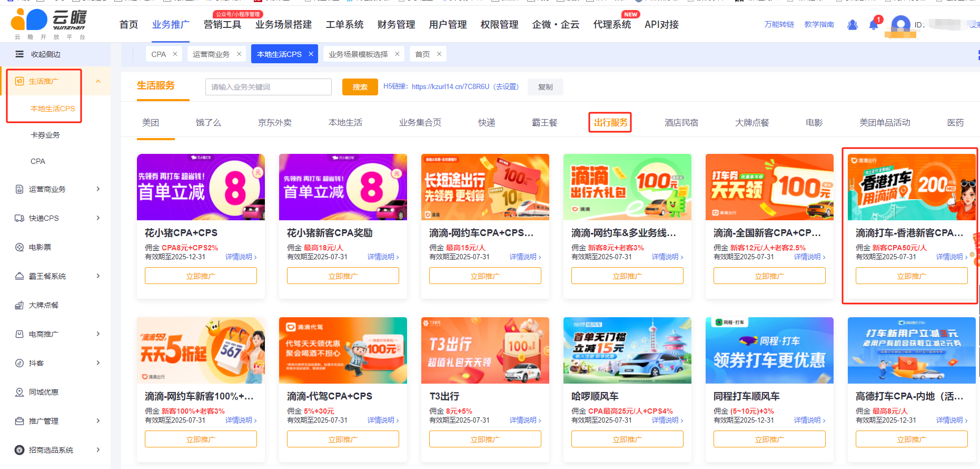Click the 大牌点餐 sidebar icon
This screenshot has width=980, height=469.
click(x=19, y=305)
